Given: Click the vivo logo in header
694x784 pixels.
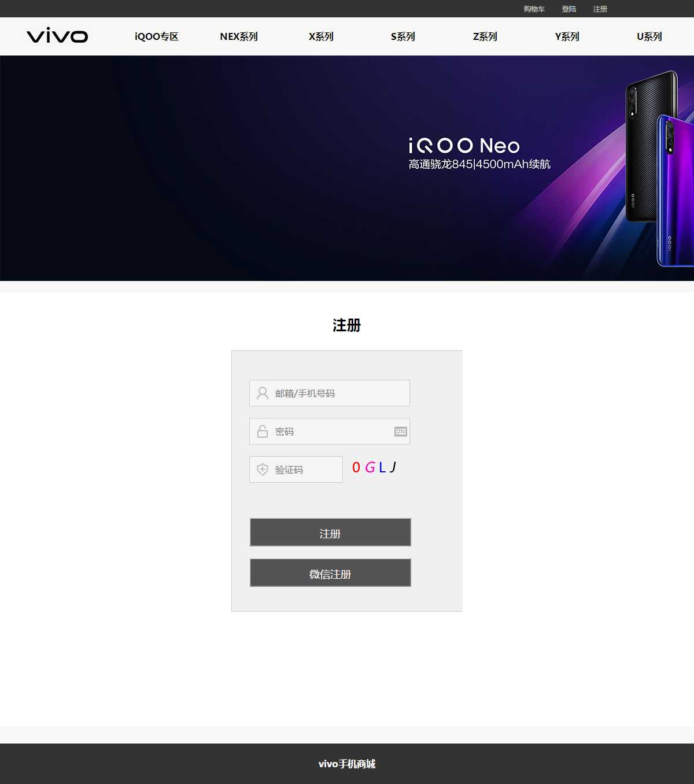Looking at the screenshot, I should [x=57, y=36].
